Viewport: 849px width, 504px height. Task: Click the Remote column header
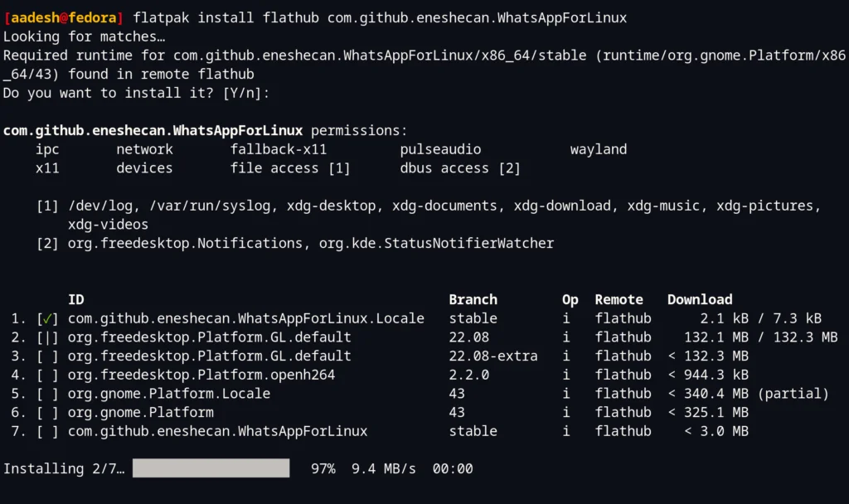[x=619, y=299]
